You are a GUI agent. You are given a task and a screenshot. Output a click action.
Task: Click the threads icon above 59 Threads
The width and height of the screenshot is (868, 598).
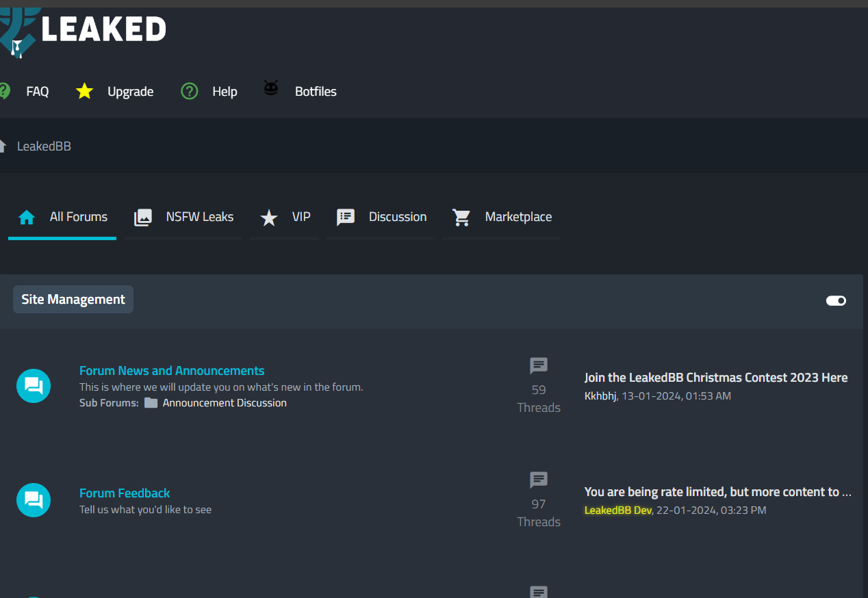click(539, 366)
